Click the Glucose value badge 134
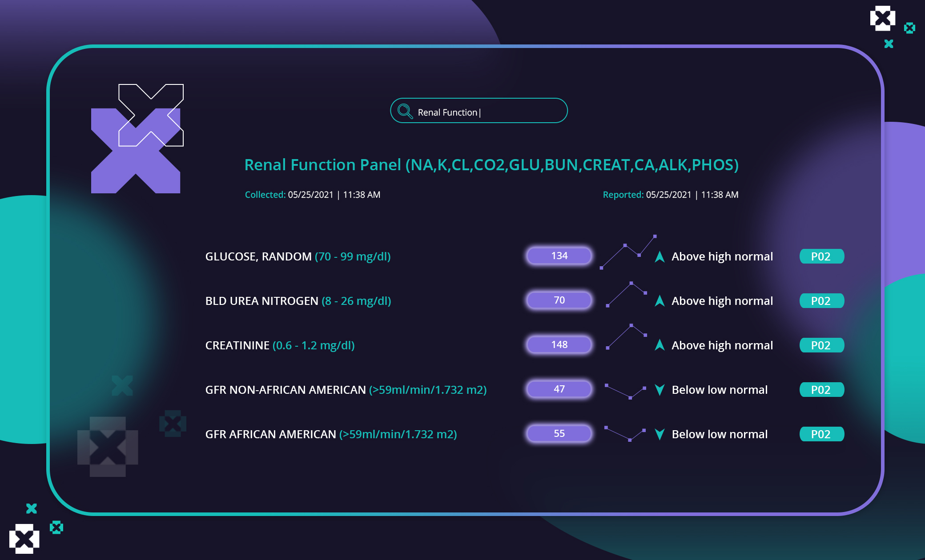The width and height of the screenshot is (925, 560). tap(559, 256)
